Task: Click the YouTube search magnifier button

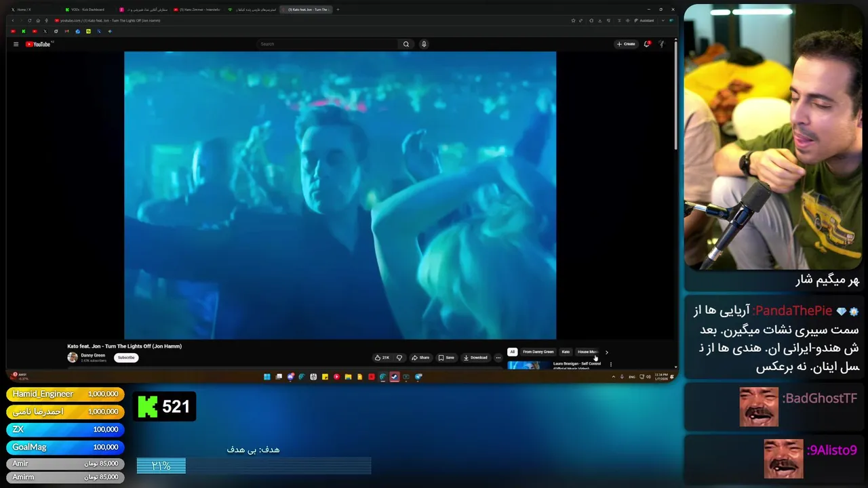Action: (x=406, y=44)
